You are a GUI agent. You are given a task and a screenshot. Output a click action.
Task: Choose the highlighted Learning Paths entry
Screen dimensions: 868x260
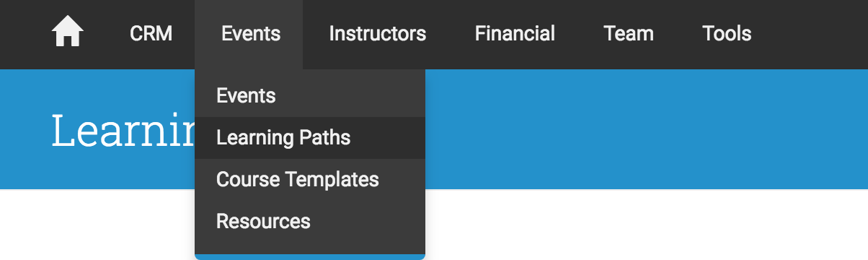[310, 137]
